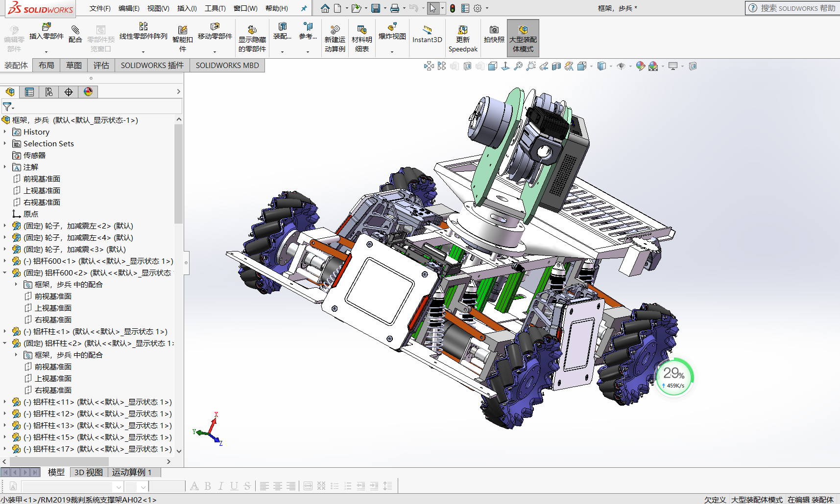This screenshot has width=840, height=504.
Task: Collapse the 铝杆柱<2> tree node
Action: (5, 343)
